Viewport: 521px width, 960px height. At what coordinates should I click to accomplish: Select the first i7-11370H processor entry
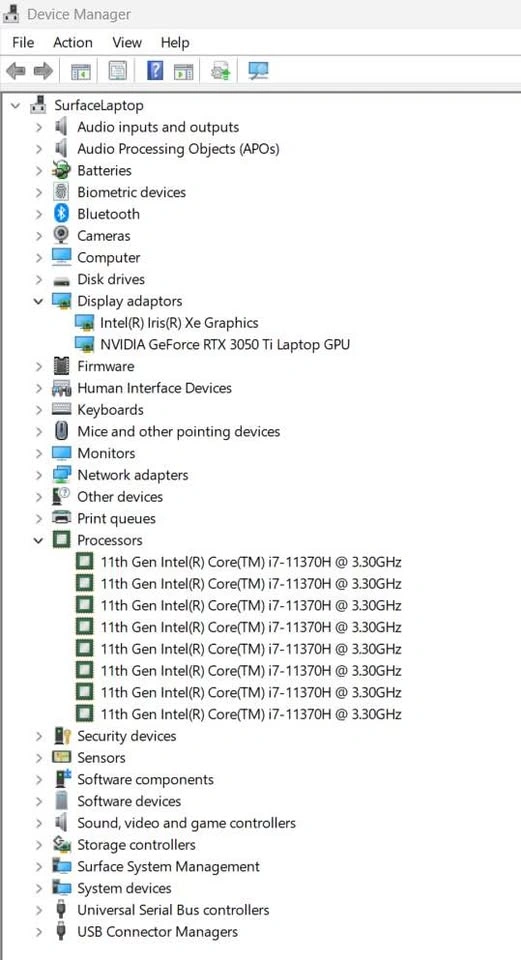[251, 561]
